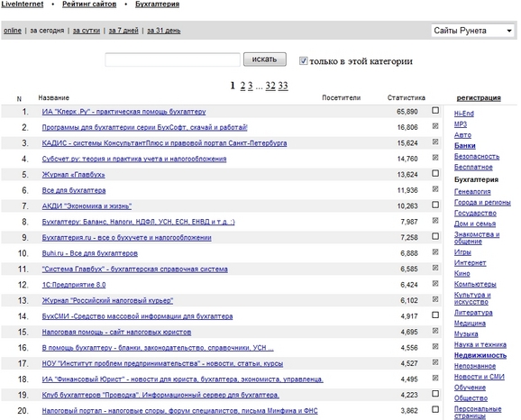Open the Города и регионы category
This screenshot has width=521, height=420.
pos(482,202)
